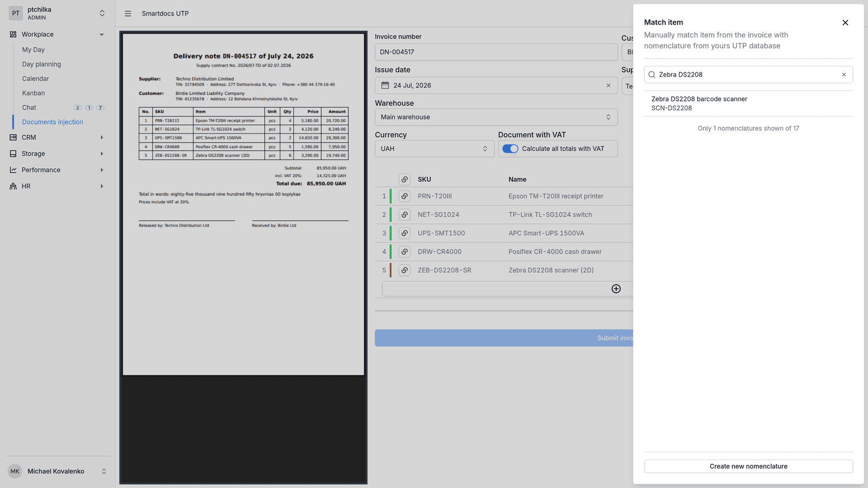The image size is (868, 488).
Task: Click the TP-Link TL-SG1024 switch name
Action: pyautogui.click(x=550, y=215)
